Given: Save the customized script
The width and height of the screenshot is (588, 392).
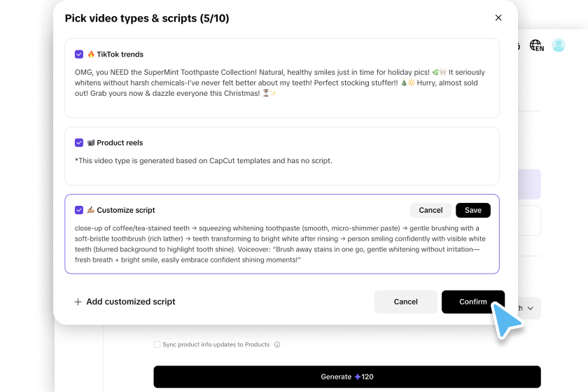Looking at the screenshot, I should [473, 210].
